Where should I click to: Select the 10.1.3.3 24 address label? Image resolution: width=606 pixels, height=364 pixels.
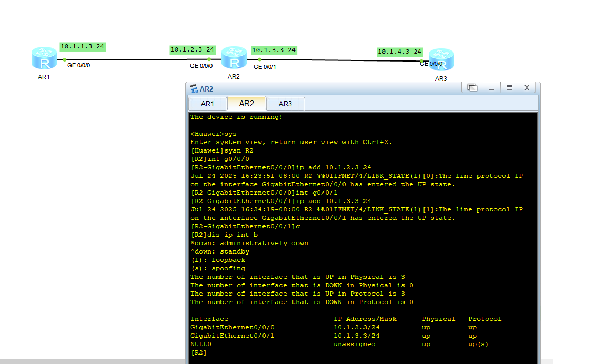[x=274, y=50]
